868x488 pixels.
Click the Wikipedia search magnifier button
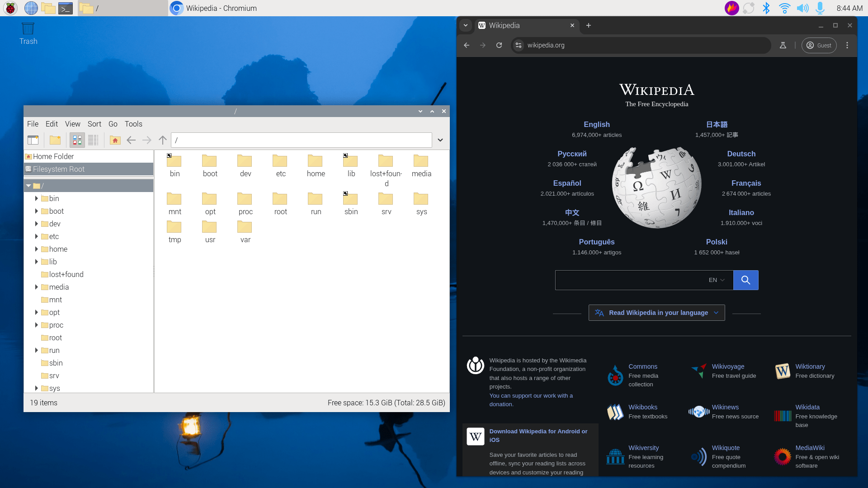(x=746, y=280)
